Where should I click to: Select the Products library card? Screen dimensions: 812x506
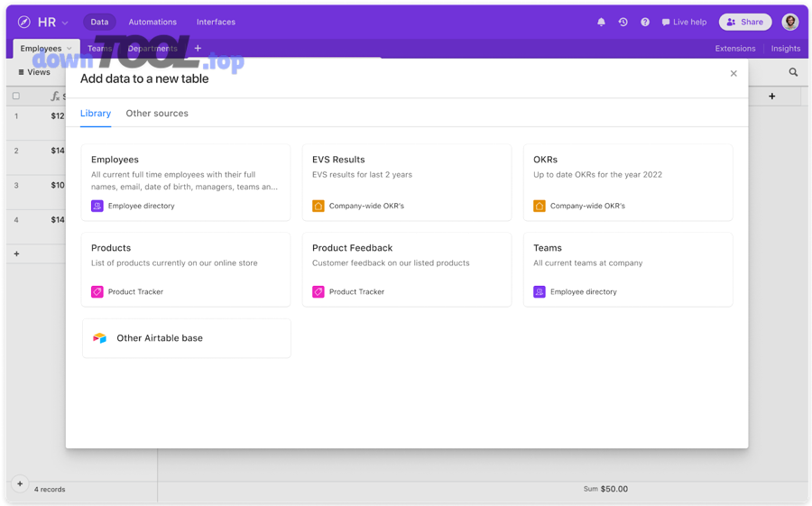coord(186,270)
